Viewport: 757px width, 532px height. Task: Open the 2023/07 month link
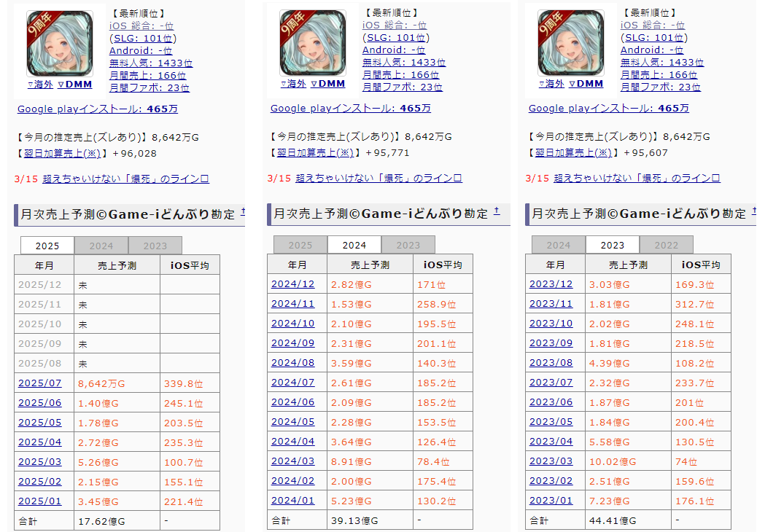[x=551, y=383]
